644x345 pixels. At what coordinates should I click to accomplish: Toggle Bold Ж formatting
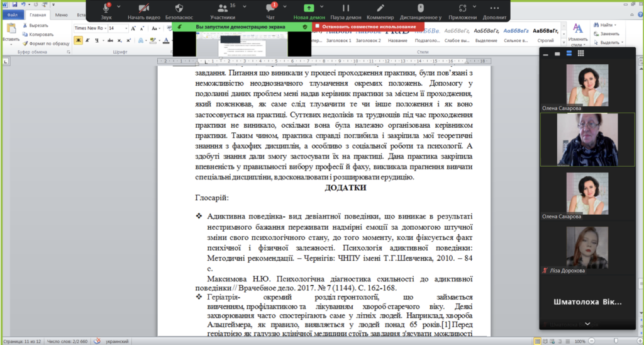tap(78, 40)
